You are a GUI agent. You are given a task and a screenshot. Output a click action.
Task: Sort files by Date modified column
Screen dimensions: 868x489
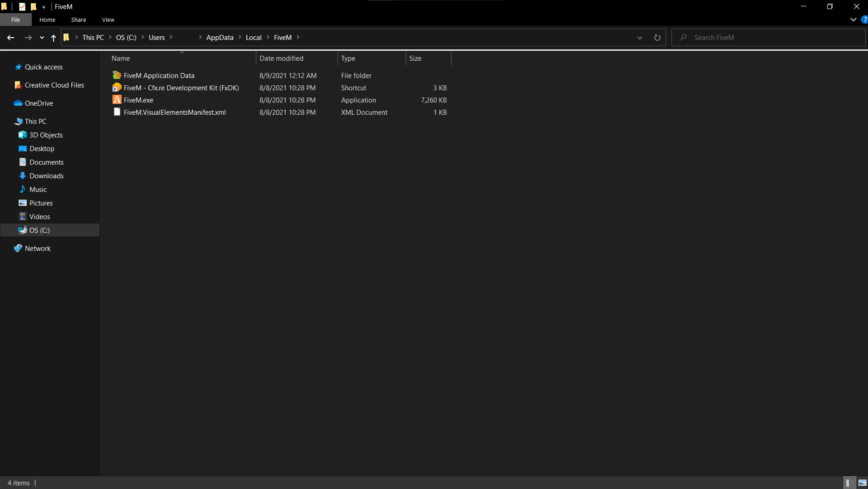click(297, 58)
